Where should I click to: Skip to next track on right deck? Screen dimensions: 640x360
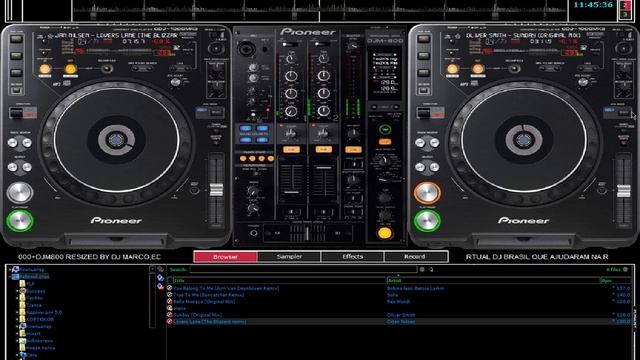click(x=434, y=142)
